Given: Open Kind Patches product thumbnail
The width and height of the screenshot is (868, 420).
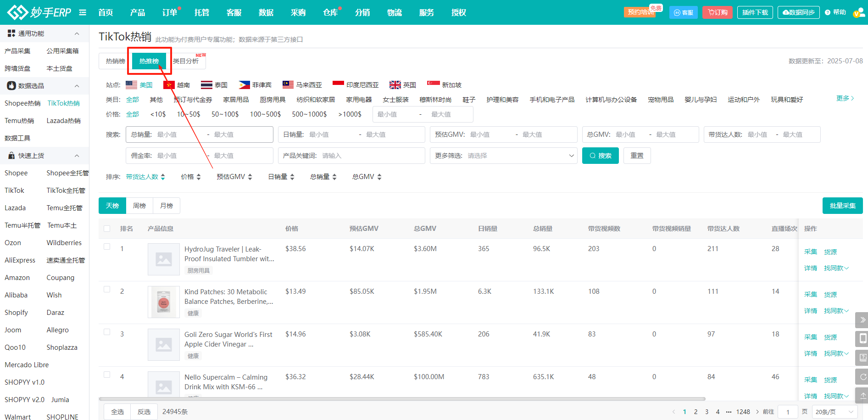Looking at the screenshot, I should (164, 302).
